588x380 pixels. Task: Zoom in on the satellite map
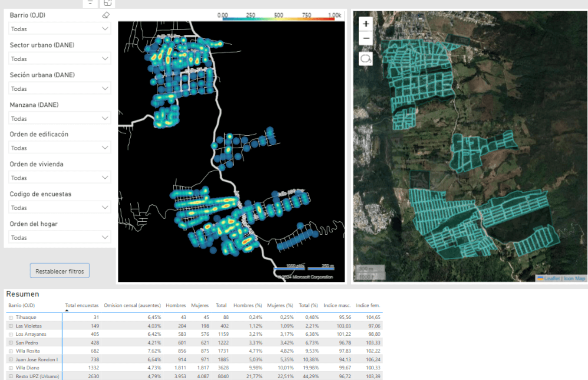pos(366,24)
